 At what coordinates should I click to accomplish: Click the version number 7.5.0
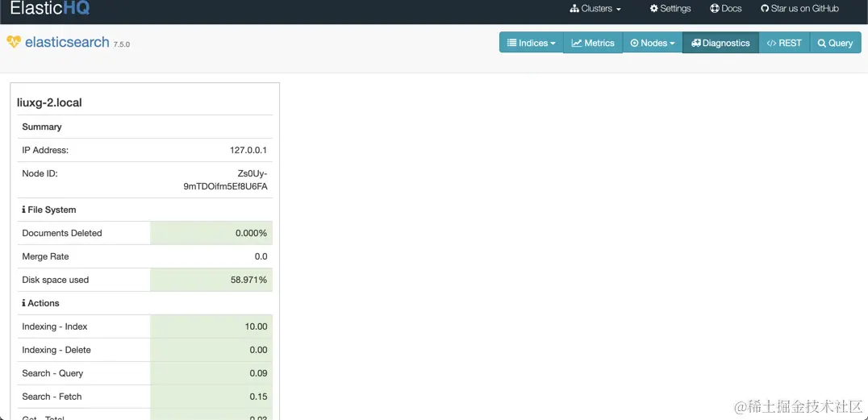click(x=122, y=45)
